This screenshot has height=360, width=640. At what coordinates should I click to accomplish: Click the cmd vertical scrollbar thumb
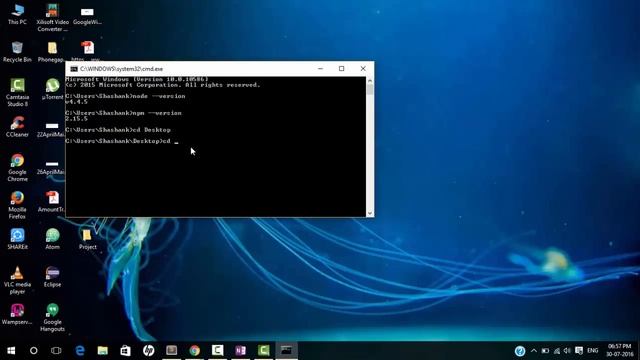coord(370,89)
